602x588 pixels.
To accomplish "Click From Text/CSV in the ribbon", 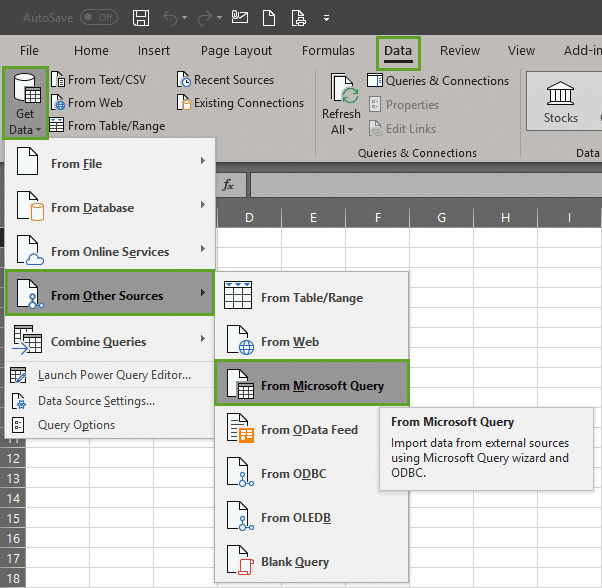I will 98,80.
